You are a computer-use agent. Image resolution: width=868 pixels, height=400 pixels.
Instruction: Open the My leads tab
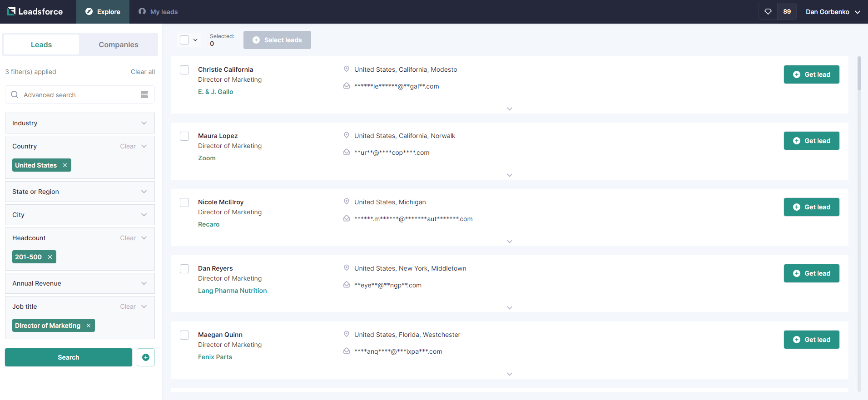(x=158, y=12)
